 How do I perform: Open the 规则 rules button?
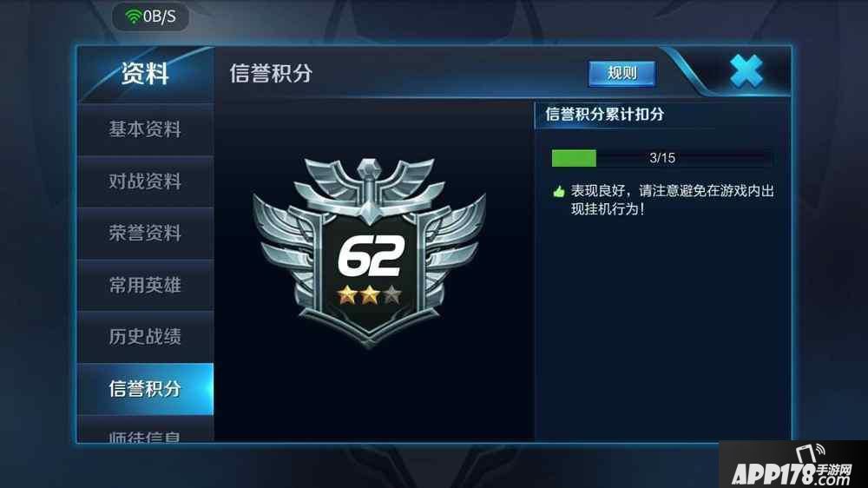point(621,73)
